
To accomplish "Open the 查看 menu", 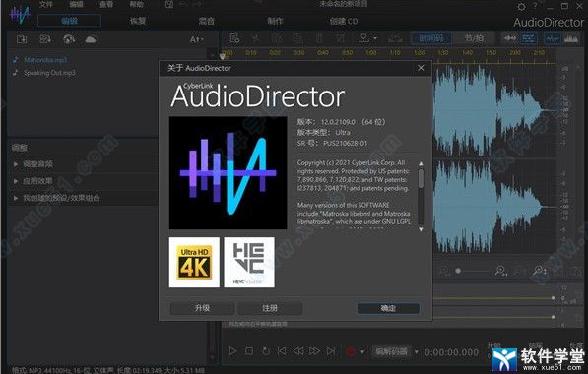I will point(106,5).
